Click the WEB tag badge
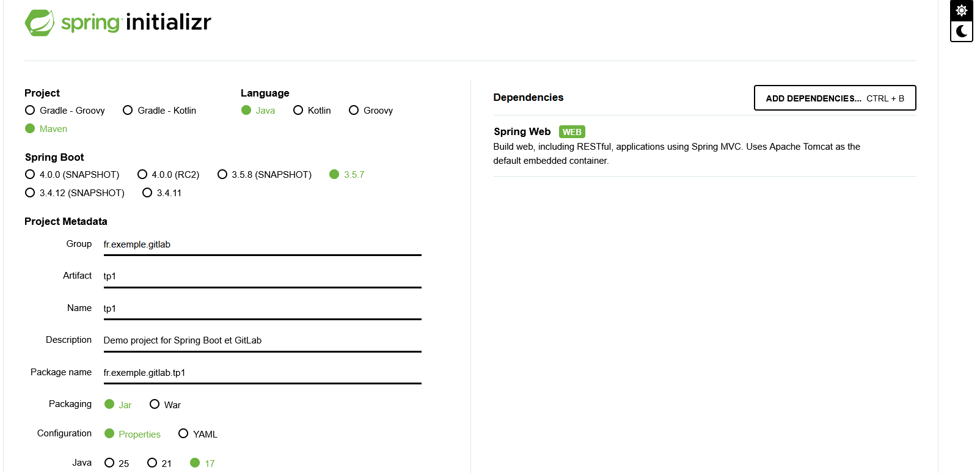Screen dimensions: 980x473 click(x=571, y=132)
